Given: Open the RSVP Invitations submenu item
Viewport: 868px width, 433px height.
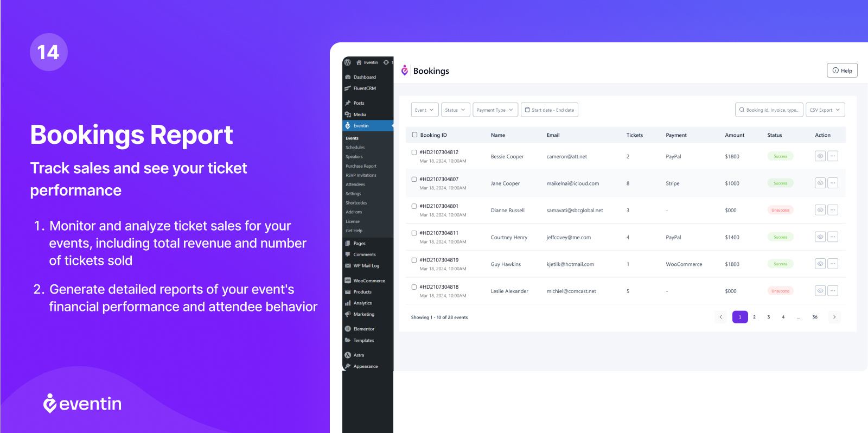Looking at the screenshot, I should point(361,175).
